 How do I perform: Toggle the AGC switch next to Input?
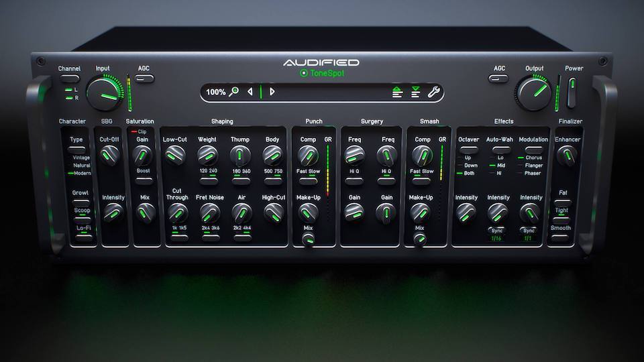145,78
